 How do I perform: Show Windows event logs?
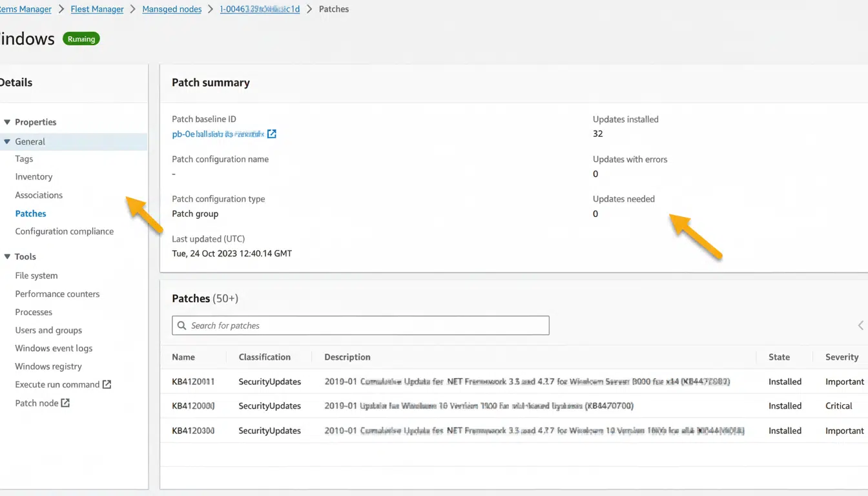(x=54, y=348)
